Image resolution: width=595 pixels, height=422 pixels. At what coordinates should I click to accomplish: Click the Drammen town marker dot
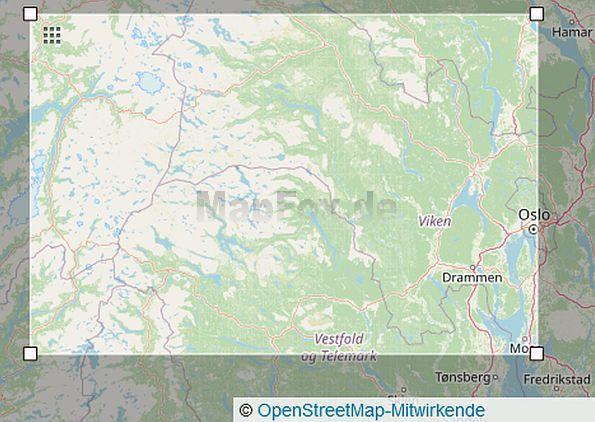[x=472, y=268]
